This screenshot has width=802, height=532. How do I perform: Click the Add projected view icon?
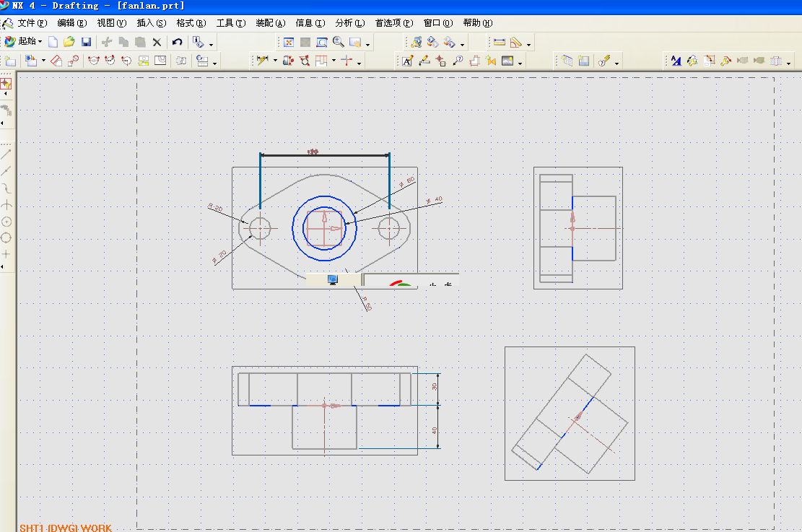[x=56, y=61]
